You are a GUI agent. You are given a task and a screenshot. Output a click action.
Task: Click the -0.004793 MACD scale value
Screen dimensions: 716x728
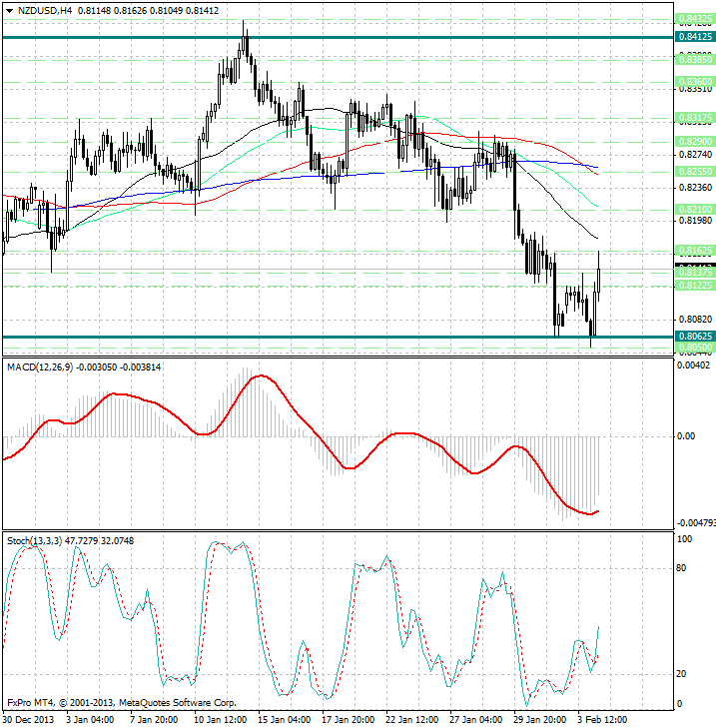[696, 523]
